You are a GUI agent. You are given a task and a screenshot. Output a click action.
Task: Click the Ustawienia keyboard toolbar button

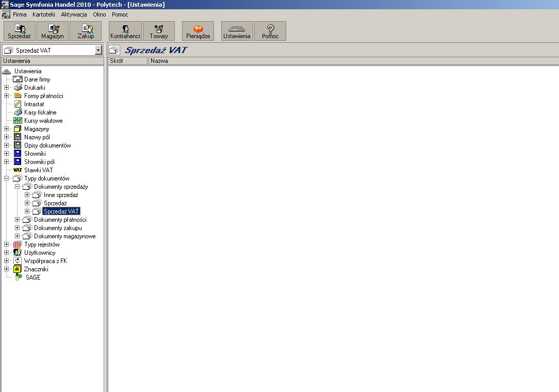pos(237,31)
